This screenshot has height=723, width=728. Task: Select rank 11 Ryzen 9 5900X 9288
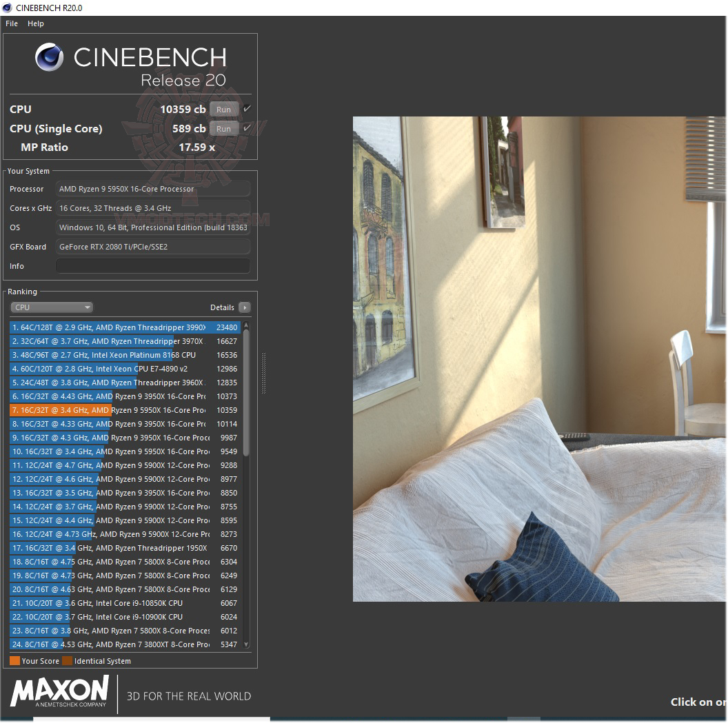(x=125, y=465)
